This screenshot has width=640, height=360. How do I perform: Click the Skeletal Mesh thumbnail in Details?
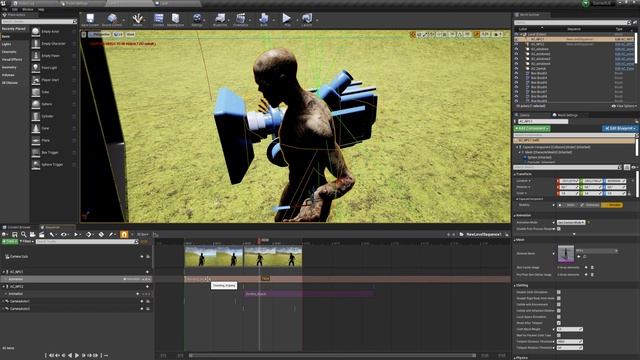pyautogui.click(x=566, y=253)
